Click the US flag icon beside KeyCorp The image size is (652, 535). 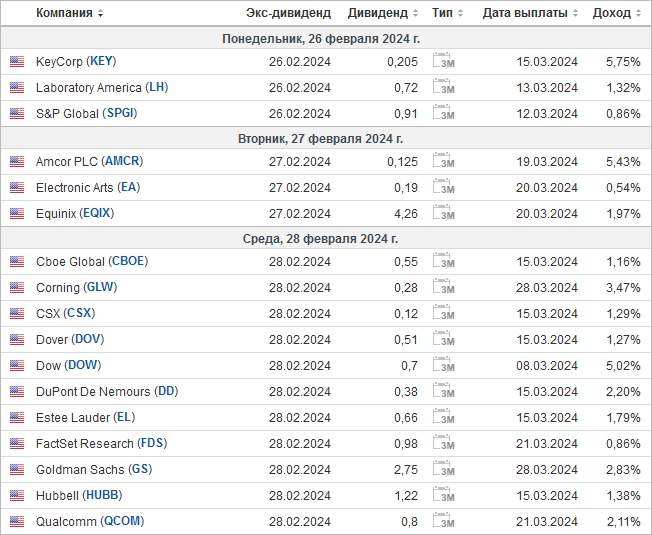[x=17, y=62]
